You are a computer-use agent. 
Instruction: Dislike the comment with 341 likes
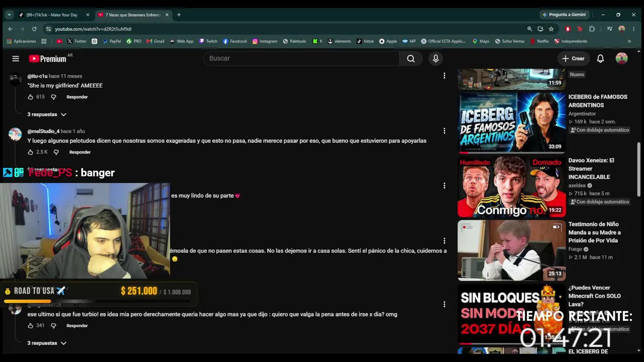[x=53, y=326]
